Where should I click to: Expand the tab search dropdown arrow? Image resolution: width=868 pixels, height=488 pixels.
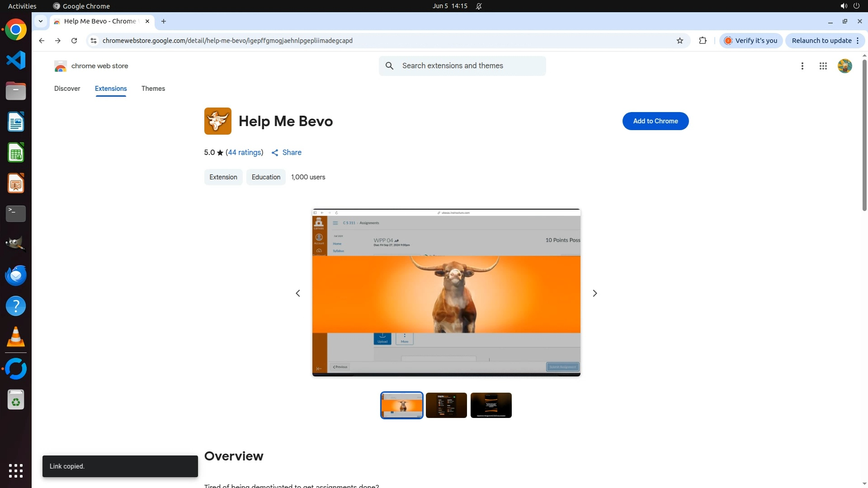(41, 21)
